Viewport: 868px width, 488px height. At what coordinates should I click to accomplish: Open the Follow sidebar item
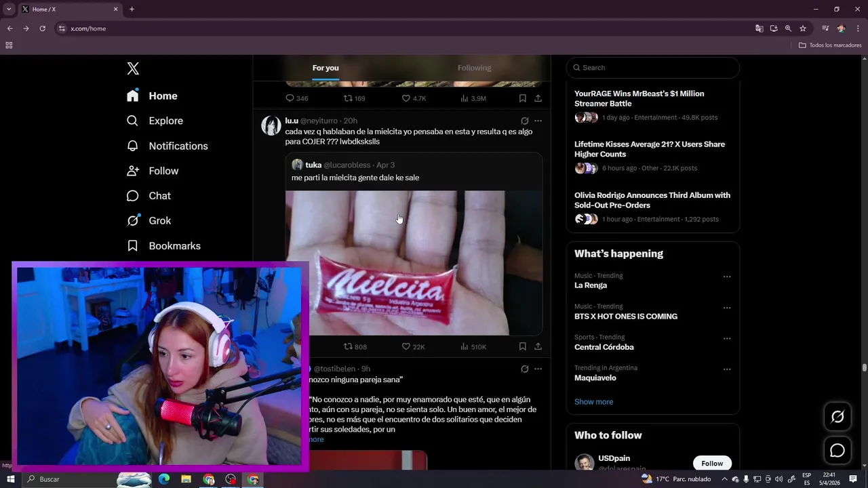pyautogui.click(x=152, y=171)
